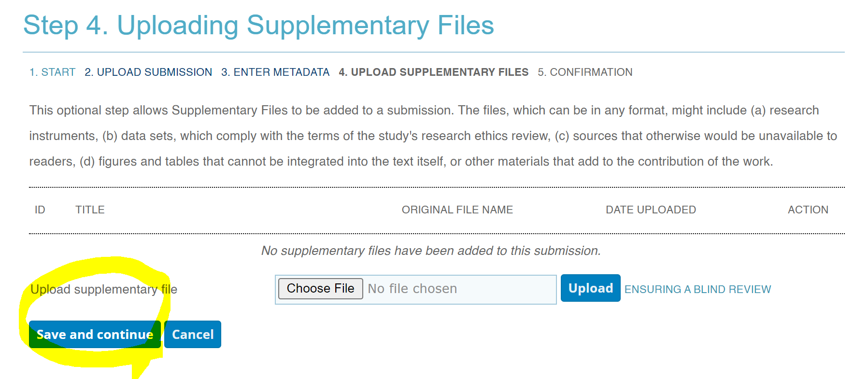Click the 'Step 4. Uploading Supplementary Files' heading

click(x=258, y=25)
